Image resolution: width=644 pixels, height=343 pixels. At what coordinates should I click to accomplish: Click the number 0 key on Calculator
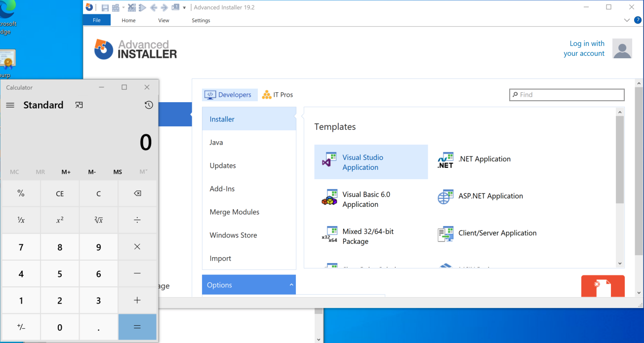click(x=60, y=327)
